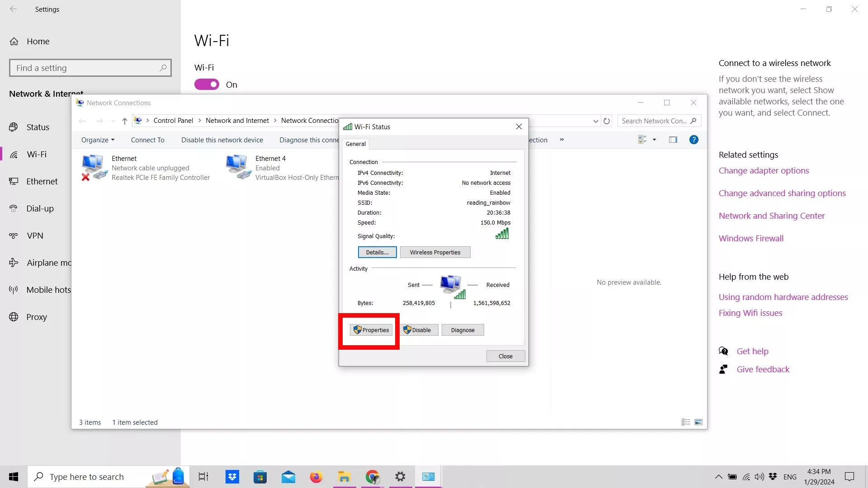
Task: Toggle the preview pane icon
Action: [x=673, y=140]
